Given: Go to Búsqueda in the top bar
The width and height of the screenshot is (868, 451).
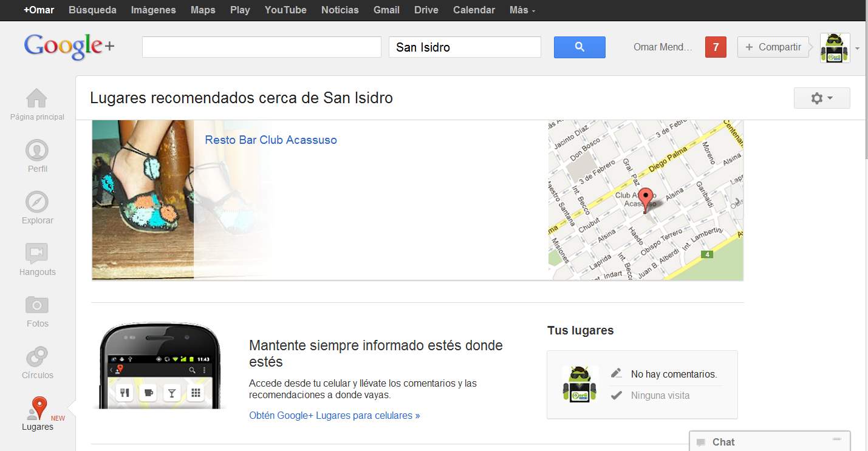Looking at the screenshot, I should pyautogui.click(x=92, y=10).
